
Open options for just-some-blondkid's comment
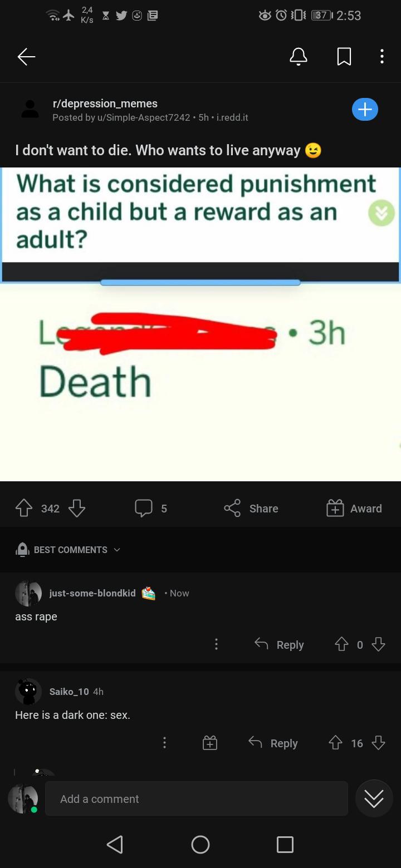click(x=216, y=644)
